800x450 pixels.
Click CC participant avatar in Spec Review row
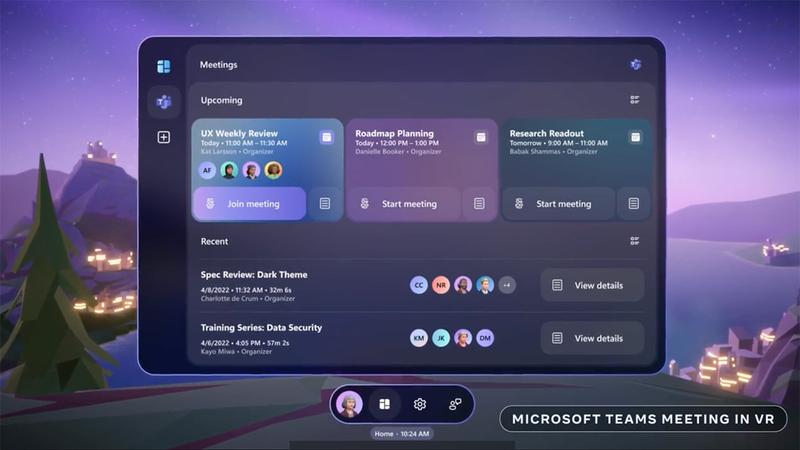coord(419,285)
